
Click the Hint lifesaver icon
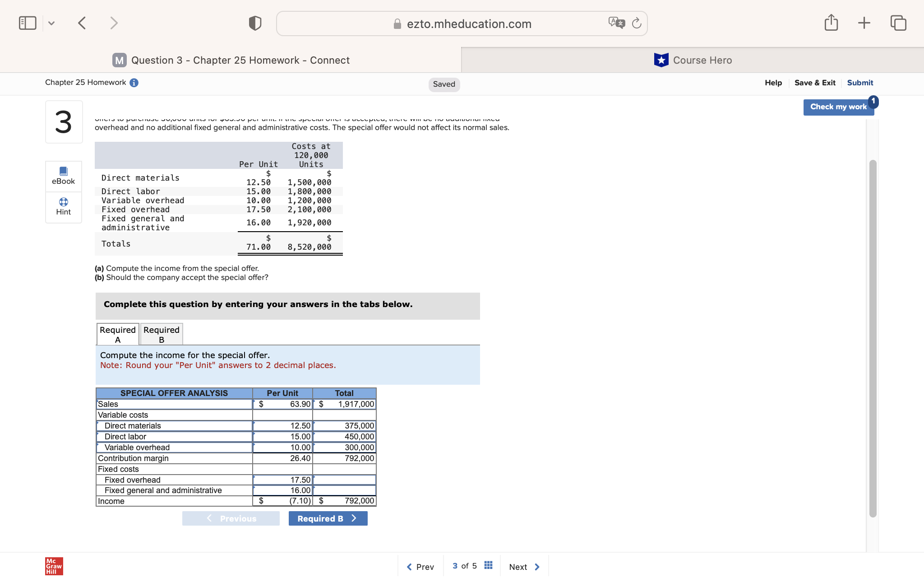64,202
